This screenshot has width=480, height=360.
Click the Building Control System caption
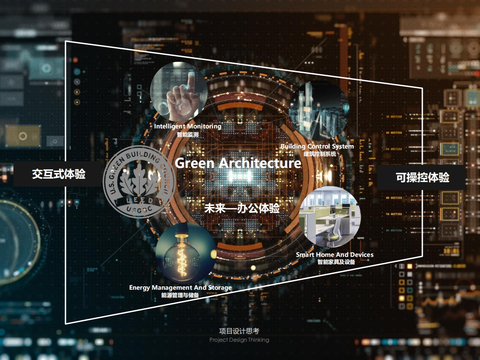317,146
